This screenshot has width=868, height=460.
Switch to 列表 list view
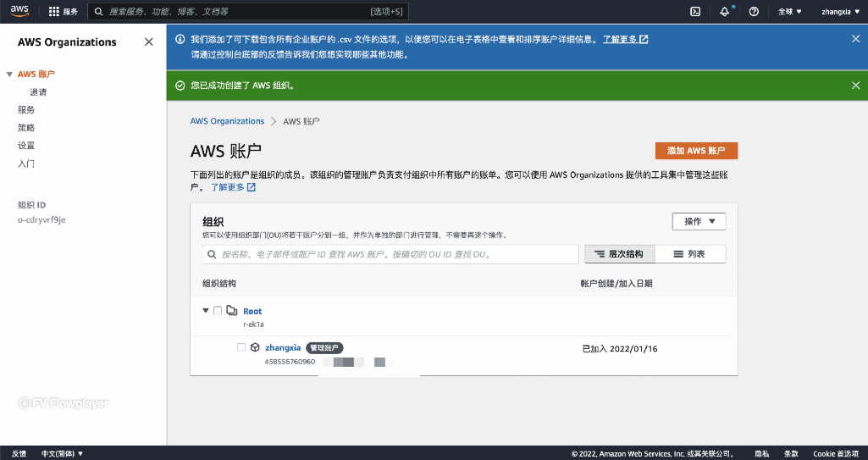[x=690, y=254]
